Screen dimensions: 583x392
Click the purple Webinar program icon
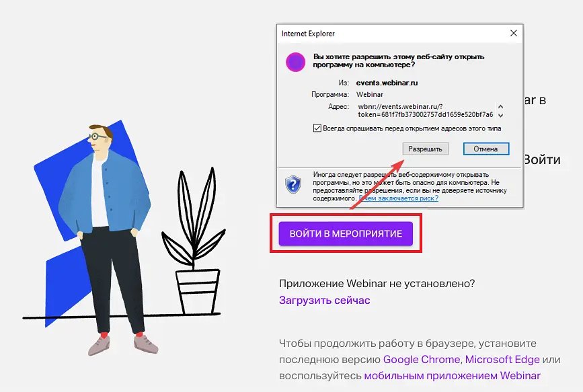295,62
